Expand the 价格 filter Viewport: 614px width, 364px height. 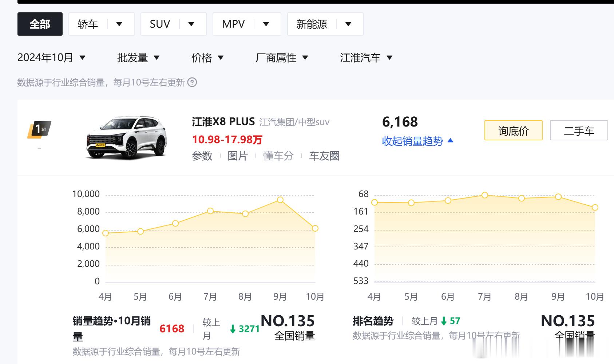[x=208, y=57]
